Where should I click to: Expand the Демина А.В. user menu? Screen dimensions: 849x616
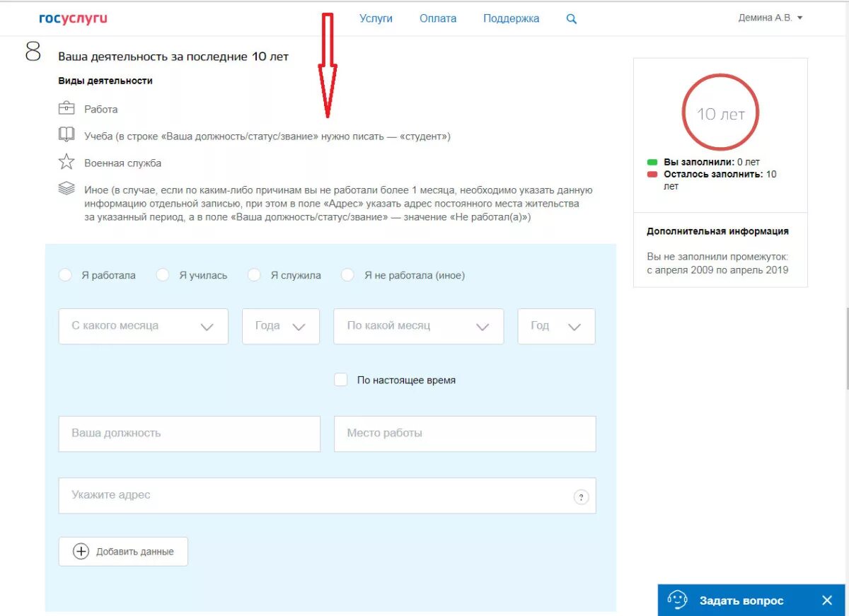point(770,18)
